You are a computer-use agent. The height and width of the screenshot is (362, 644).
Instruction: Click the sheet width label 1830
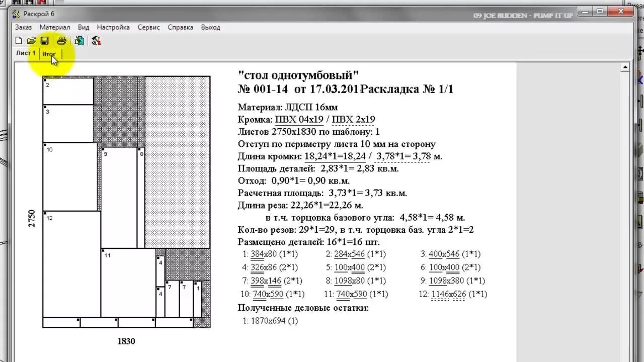[x=126, y=341]
